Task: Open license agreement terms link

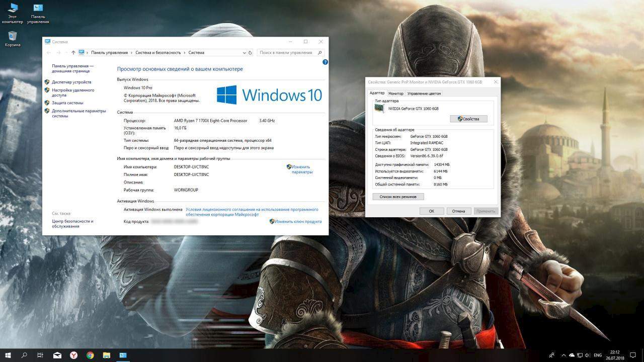Action: [x=252, y=212]
